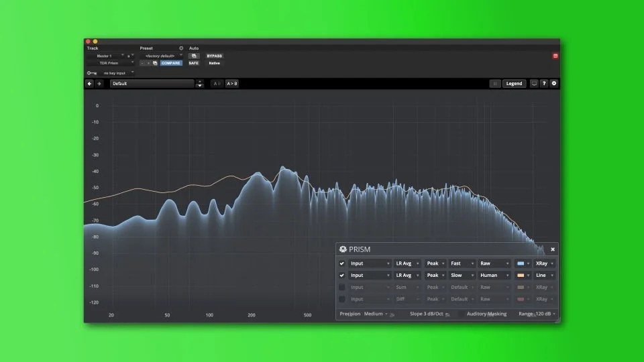Pick the gray color swatch in Sum row
644x362 pixels.
pyautogui.click(x=521, y=288)
